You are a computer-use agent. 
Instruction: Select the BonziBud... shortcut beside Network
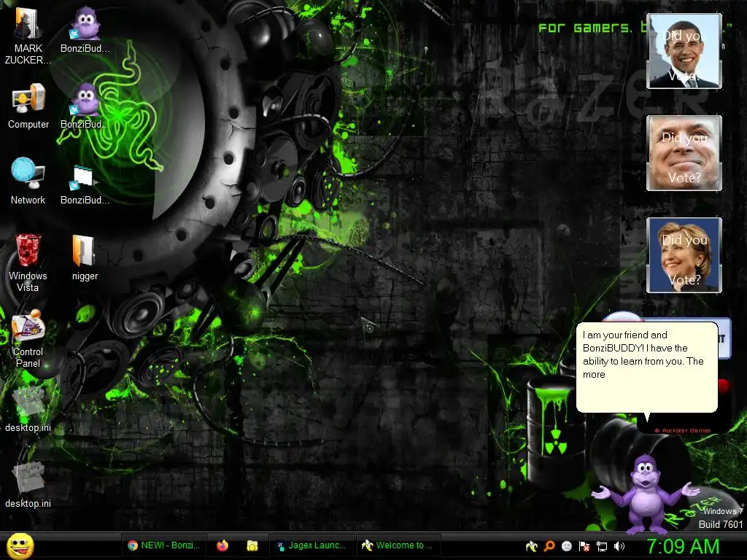[85, 186]
